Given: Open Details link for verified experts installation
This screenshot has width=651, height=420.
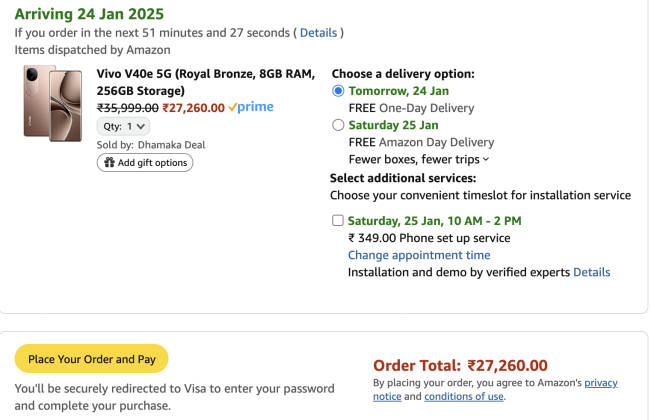Looking at the screenshot, I should click(x=591, y=272).
